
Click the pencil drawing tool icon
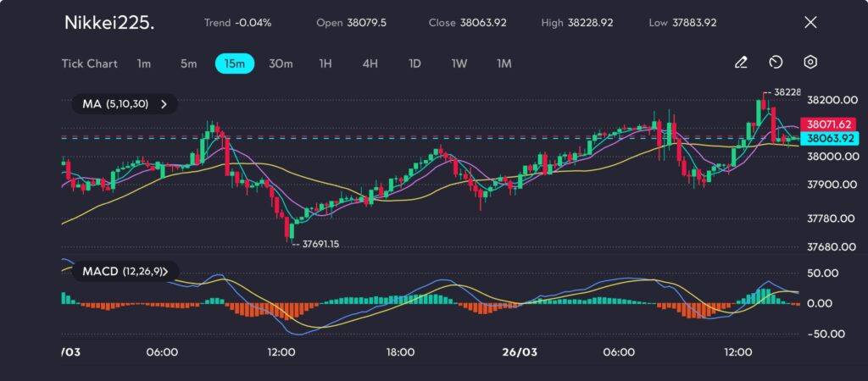coord(741,63)
